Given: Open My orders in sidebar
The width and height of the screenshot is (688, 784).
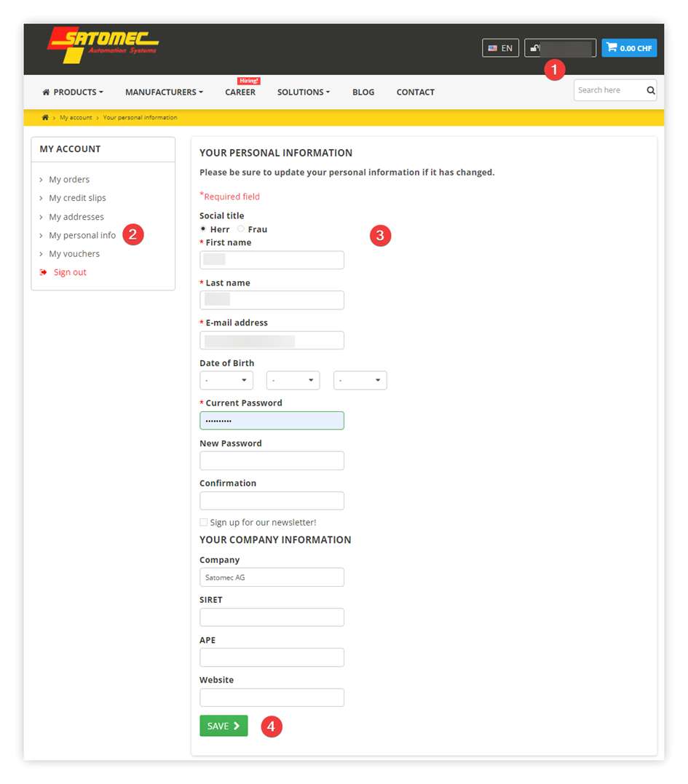Looking at the screenshot, I should coord(69,180).
